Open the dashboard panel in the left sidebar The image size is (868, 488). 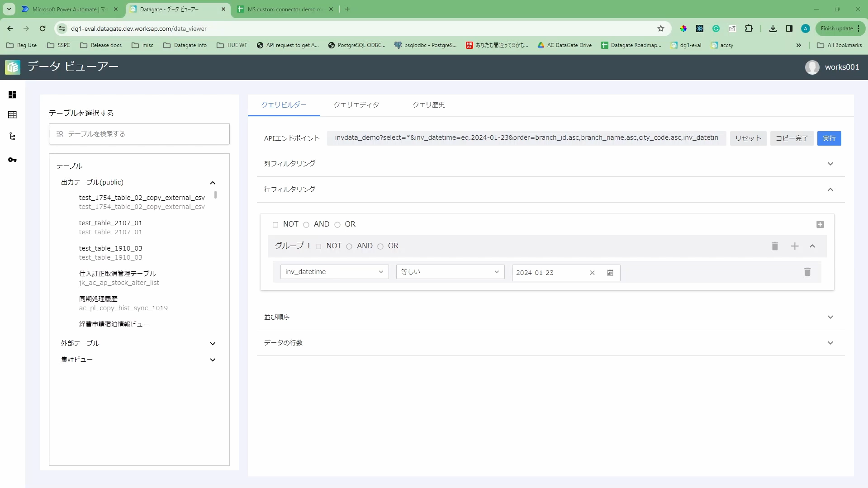[x=12, y=95]
